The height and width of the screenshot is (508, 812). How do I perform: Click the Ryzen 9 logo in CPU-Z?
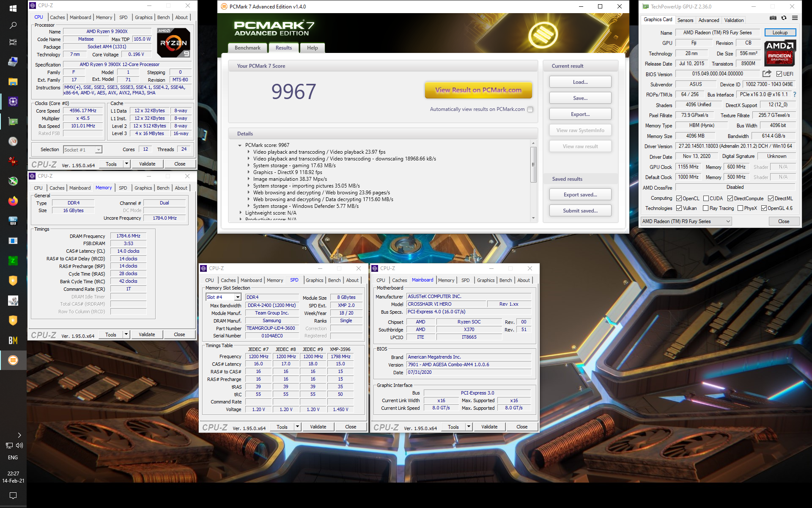(x=173, y=43)
